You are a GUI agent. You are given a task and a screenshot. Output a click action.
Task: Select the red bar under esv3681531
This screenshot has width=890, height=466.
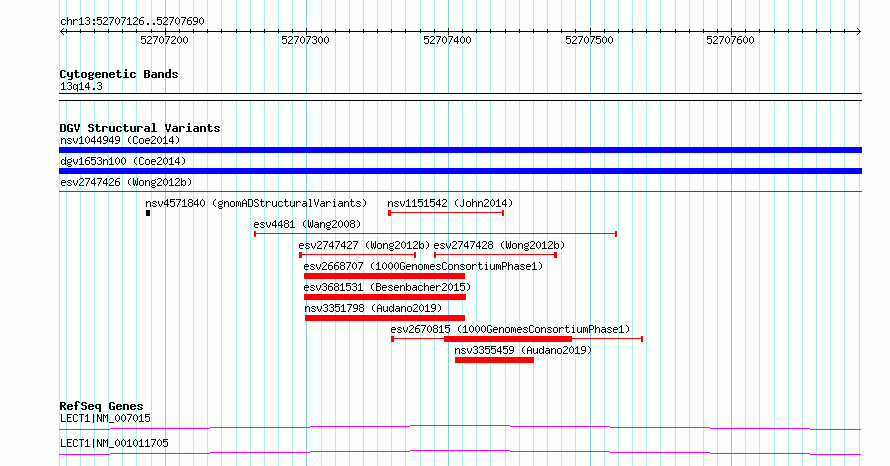coord(385,297)
